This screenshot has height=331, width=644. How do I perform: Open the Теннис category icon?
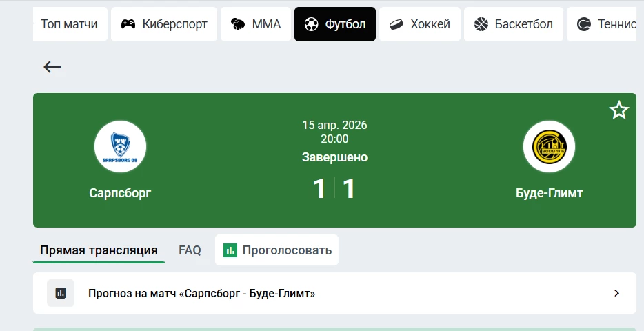click(584, 24)
